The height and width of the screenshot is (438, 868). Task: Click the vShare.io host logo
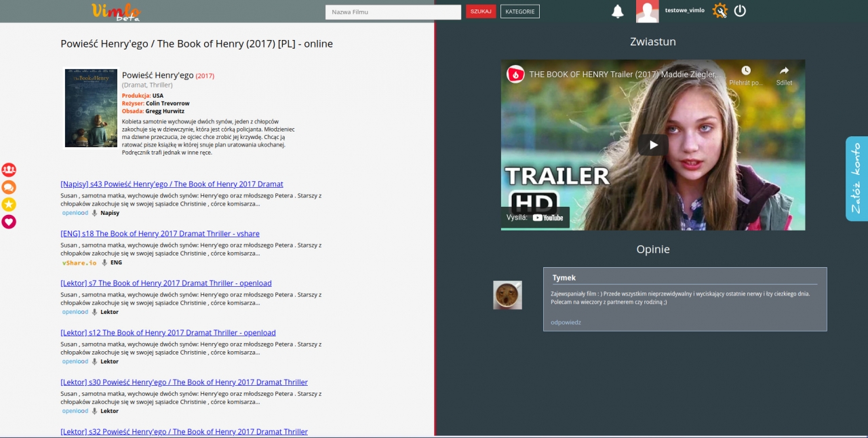[79, 262]
